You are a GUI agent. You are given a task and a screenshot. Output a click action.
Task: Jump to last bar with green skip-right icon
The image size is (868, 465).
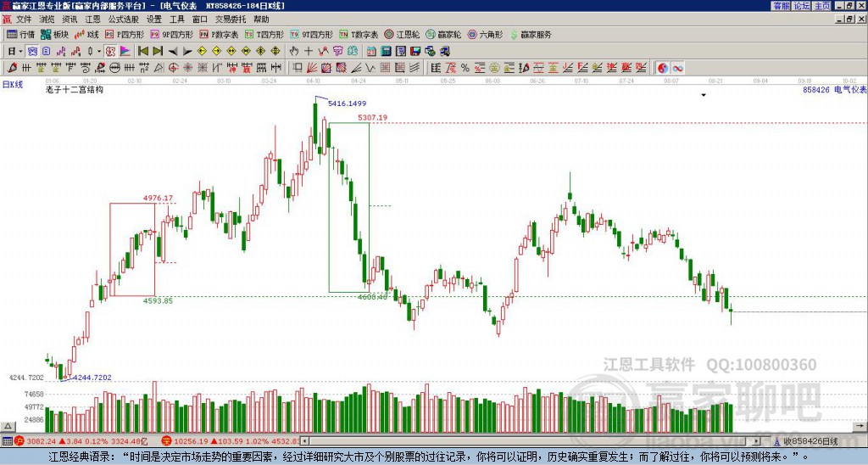158,52
